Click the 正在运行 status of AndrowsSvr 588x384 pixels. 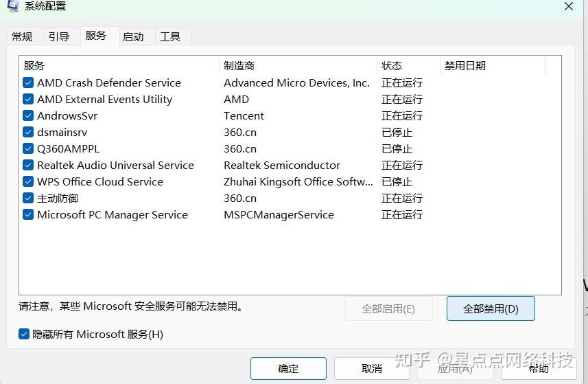(x=402, y=115)
